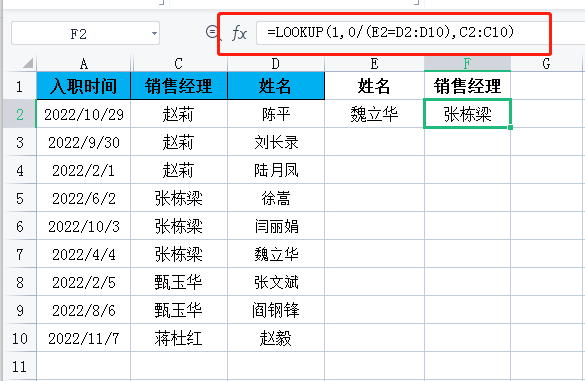
Task: Click name cell 张文斌
Action: click(x=276, y=282)
